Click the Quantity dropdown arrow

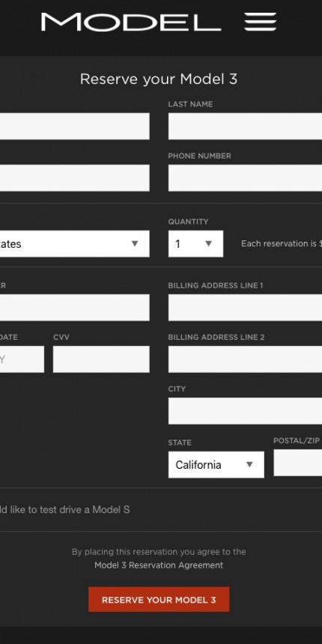pos(209,243)
